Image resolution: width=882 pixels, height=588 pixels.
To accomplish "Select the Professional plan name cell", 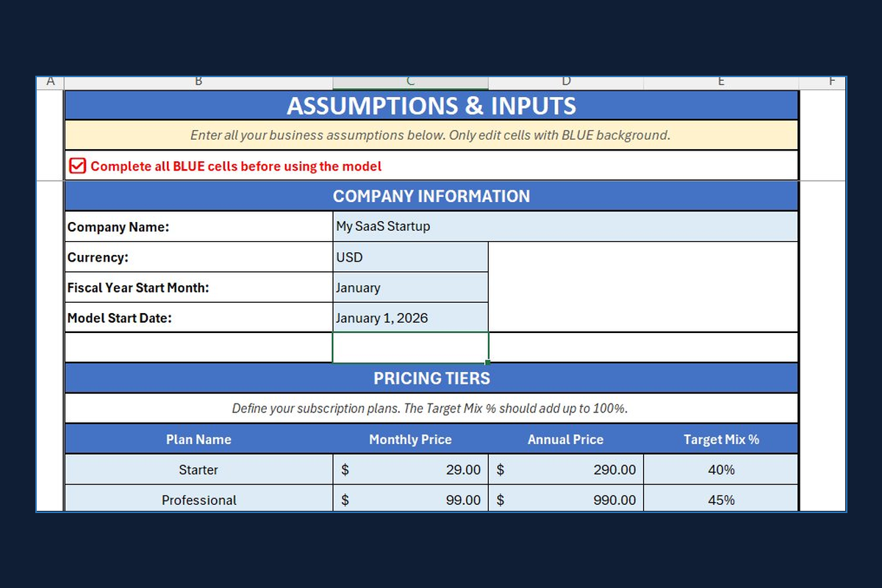I will pyautogui.click(x=198, y=500).
